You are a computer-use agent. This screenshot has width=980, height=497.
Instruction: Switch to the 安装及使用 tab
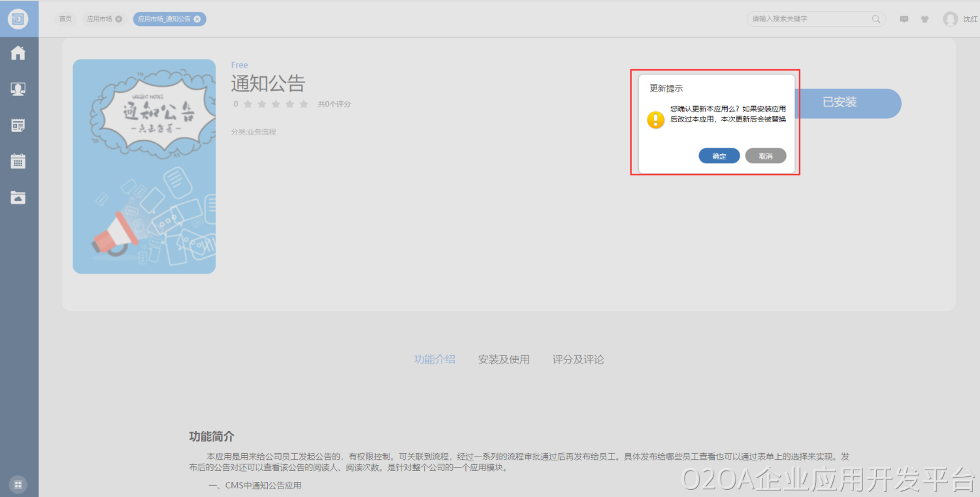click(x=504, y=359)
